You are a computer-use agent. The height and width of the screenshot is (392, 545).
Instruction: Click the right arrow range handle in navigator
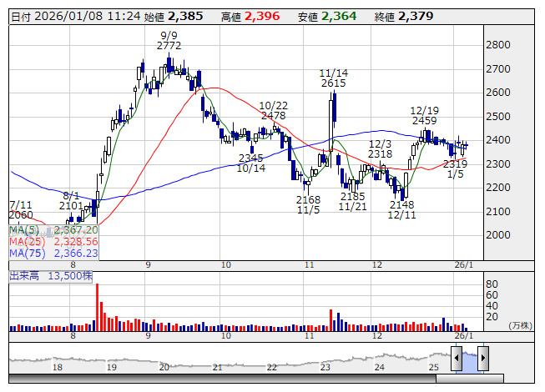pos(483,358)
